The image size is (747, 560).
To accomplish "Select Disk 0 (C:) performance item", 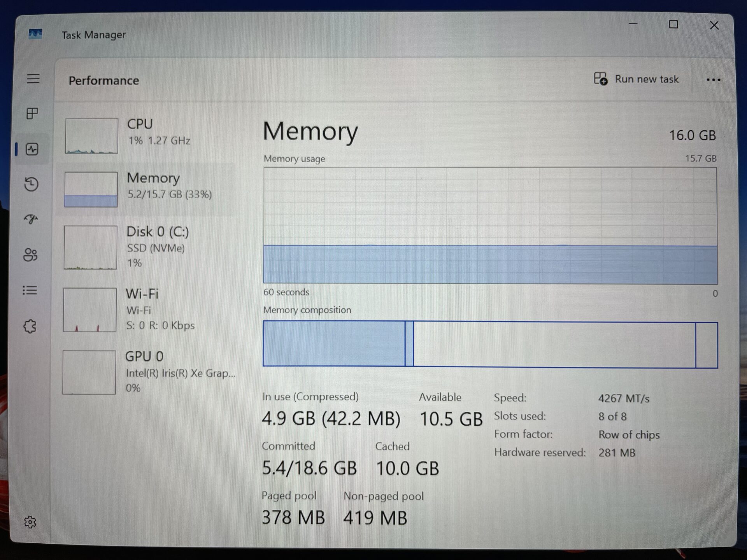I will 150,246.
